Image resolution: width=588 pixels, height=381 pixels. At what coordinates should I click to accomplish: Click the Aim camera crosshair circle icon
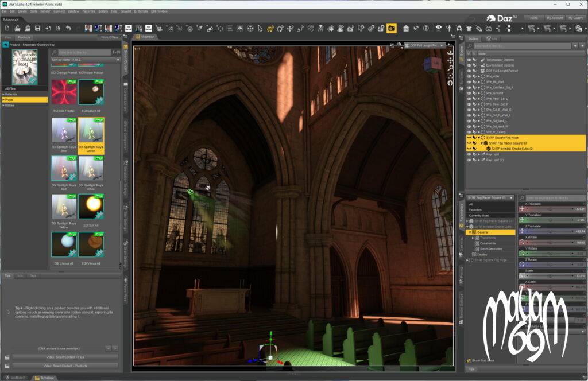coord(250,29)
